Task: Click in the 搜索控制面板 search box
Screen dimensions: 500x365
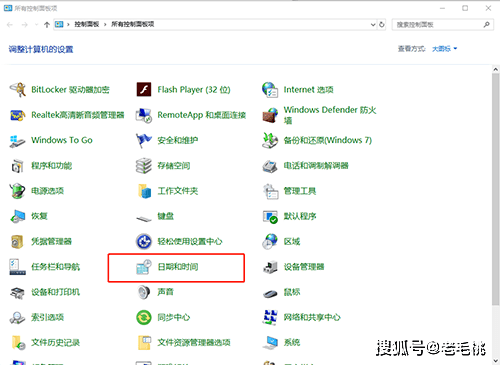Action: pos(438,24)
